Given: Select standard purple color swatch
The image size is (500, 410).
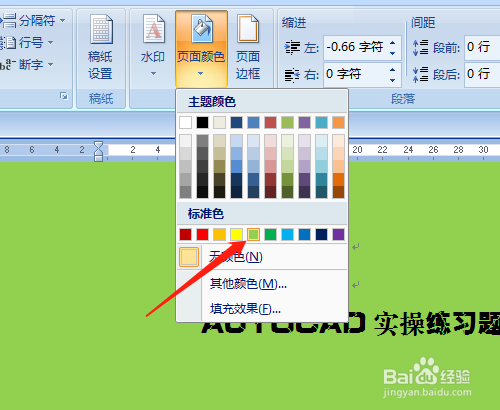Looking at the screenshot, I should (338, 234).
